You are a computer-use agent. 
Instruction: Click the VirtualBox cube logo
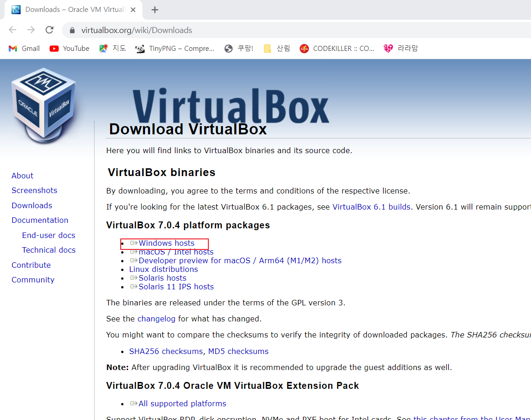click(44, 105)
